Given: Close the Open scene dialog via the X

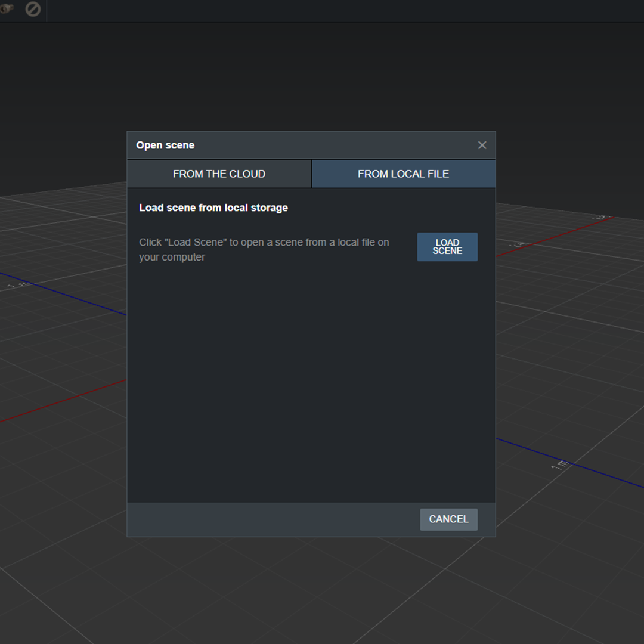Looking at the screenshot, I should coord(482,145).
